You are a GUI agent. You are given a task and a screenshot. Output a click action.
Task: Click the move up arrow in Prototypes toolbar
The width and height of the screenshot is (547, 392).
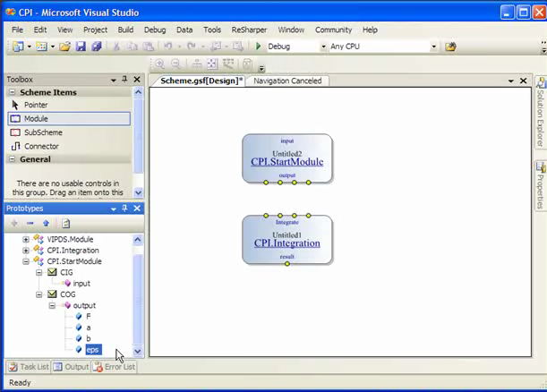tap(46, 223)
